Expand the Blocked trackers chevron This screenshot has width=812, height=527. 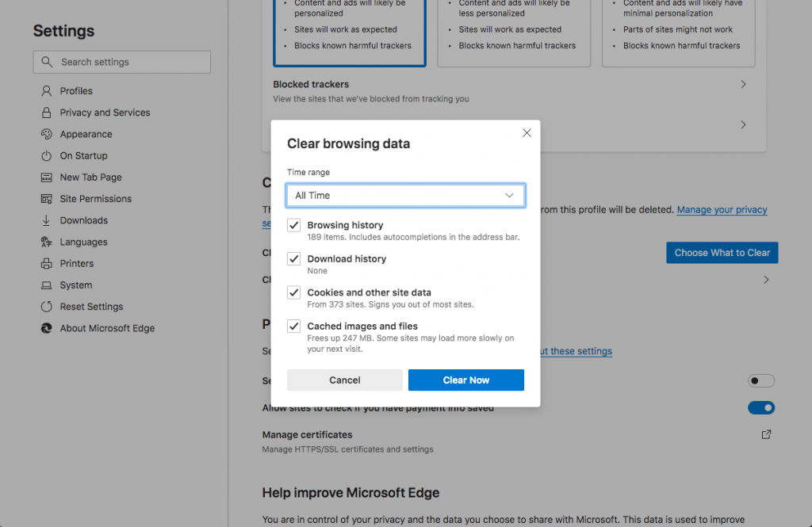pyautogui.click(x=743, y=84)
